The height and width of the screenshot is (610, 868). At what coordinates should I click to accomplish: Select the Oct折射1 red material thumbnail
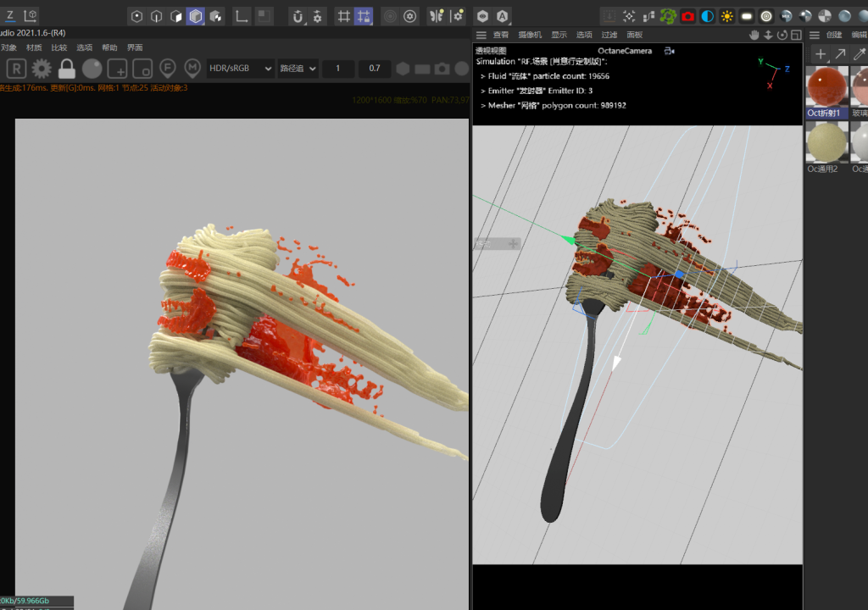(x=826, y=86)
